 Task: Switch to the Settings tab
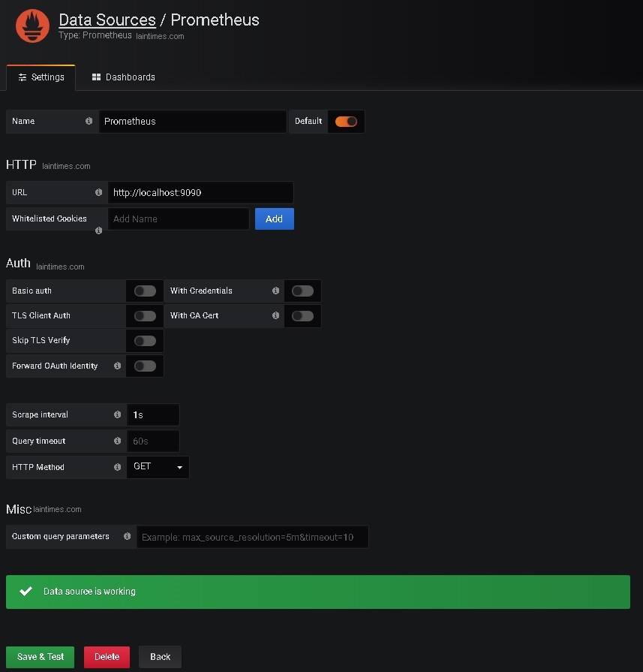[x=41, y=77]
